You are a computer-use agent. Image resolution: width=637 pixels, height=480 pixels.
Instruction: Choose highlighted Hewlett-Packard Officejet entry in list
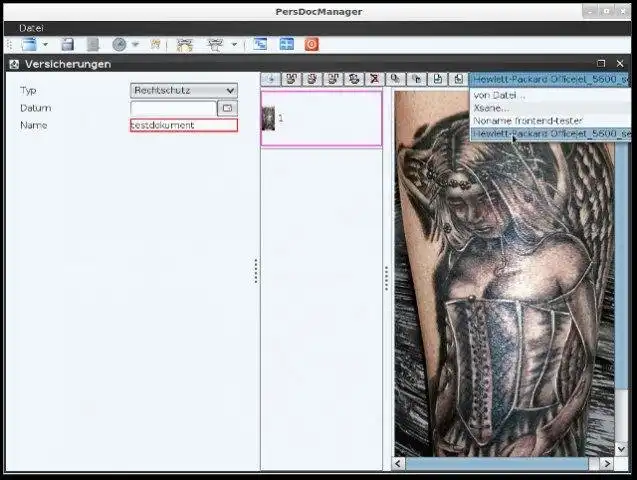coord(550,134)
